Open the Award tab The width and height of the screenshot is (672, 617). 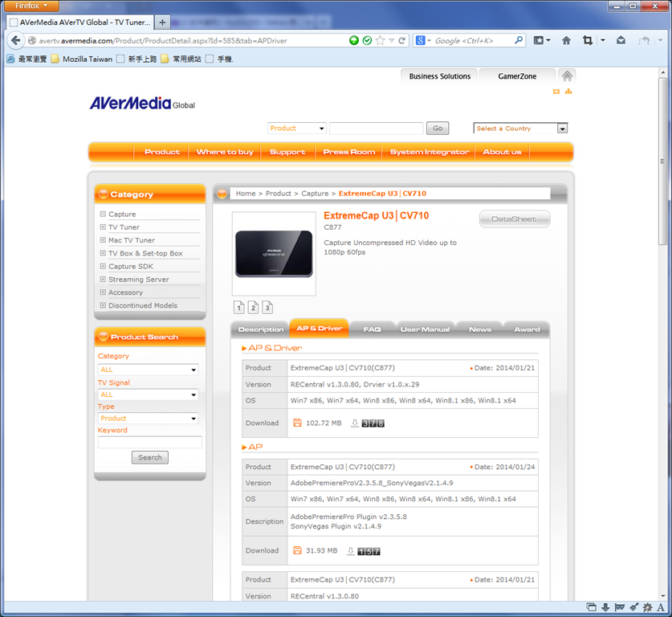click(527, 329)
